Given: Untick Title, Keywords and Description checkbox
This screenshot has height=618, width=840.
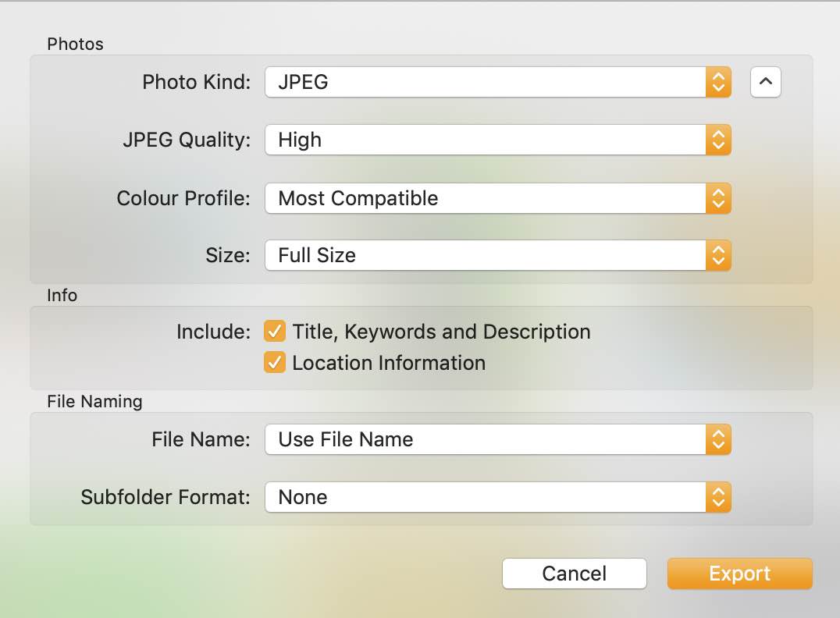Looking at the screenshot, I should [x=275, y=332].
